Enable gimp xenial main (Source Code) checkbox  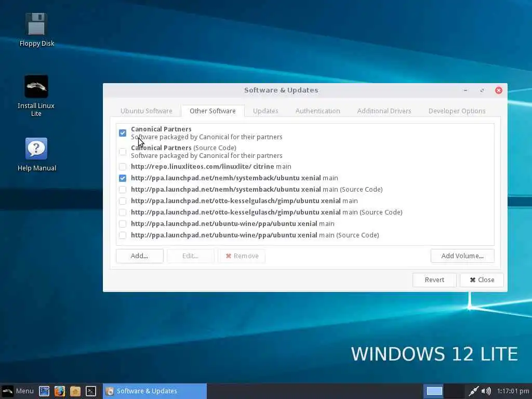pyautogui.click(x=123, y=212)
